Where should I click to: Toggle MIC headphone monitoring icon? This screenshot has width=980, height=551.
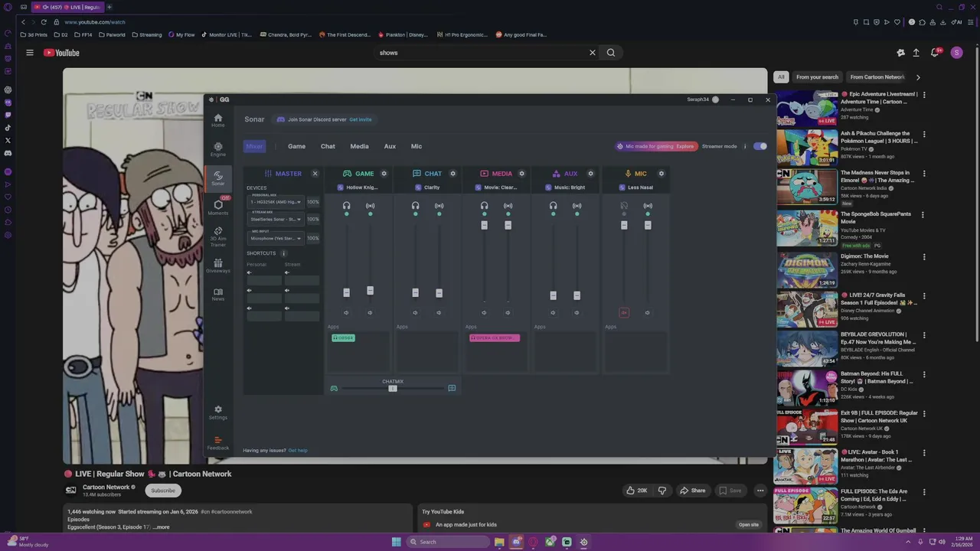pyautogui.click(x=624, y=206)
